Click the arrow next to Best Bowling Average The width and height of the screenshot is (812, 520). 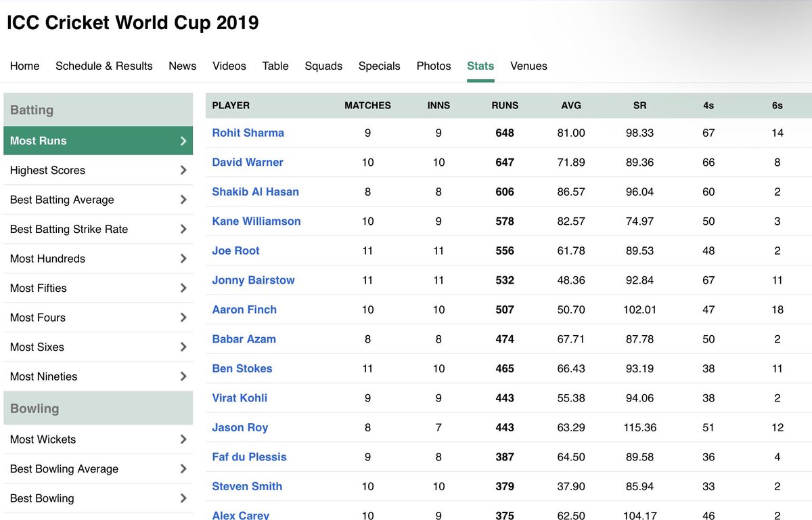183,469
